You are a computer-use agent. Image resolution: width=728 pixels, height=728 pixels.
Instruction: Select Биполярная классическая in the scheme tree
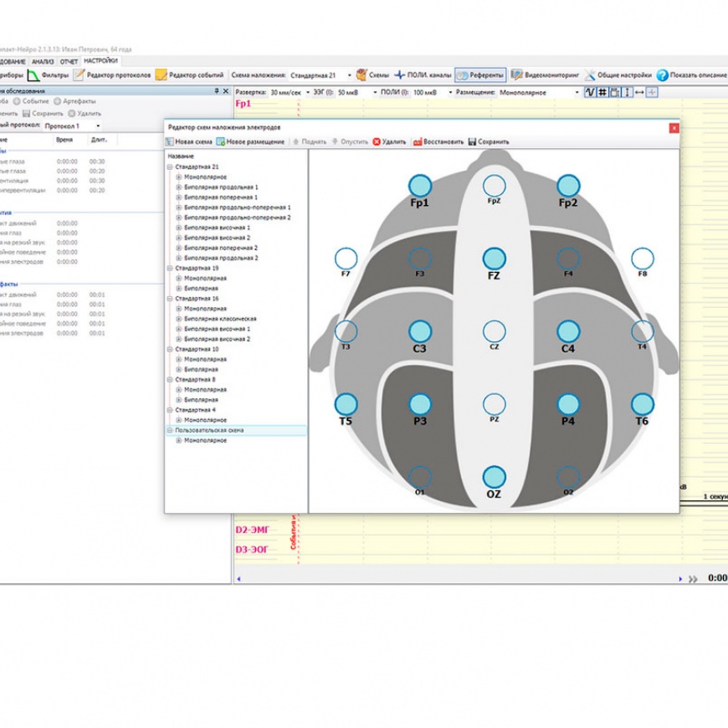220,319
